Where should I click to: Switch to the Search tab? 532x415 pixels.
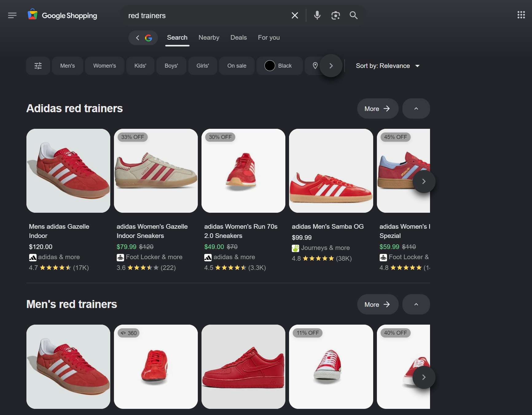(x=177, y=38)
